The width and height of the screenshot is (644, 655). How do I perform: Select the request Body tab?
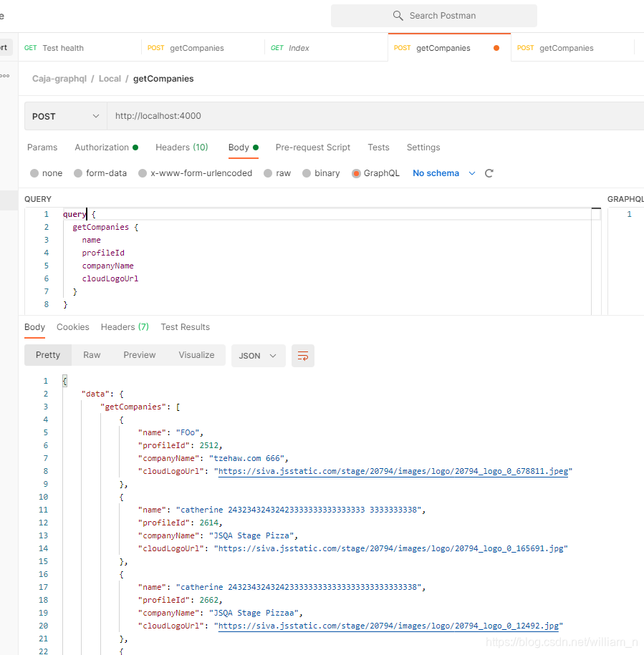pos(244,147)
